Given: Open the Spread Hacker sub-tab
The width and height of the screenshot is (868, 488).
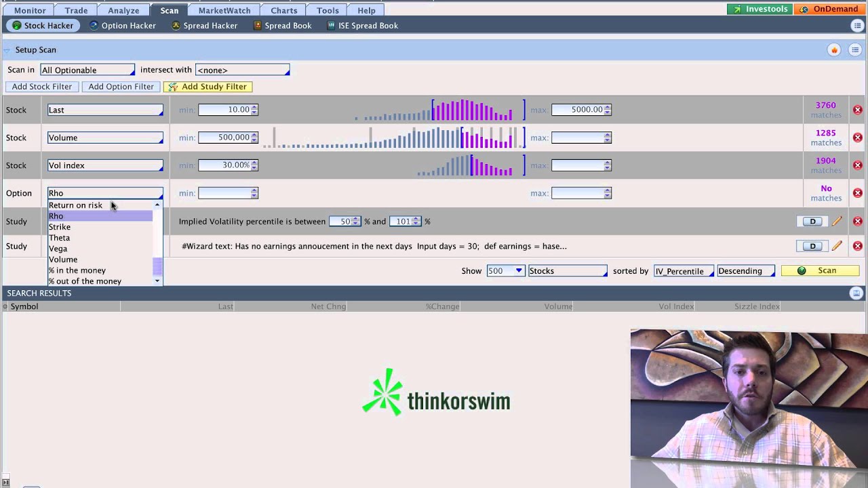Looking at the screenshot, I should tap(204, 26).
